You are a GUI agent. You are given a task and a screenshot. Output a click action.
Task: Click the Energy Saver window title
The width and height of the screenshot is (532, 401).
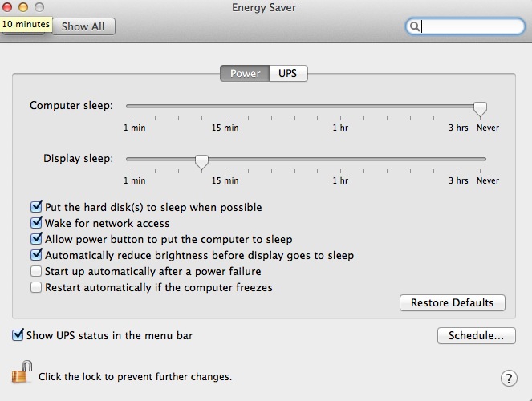coord(264,7)
